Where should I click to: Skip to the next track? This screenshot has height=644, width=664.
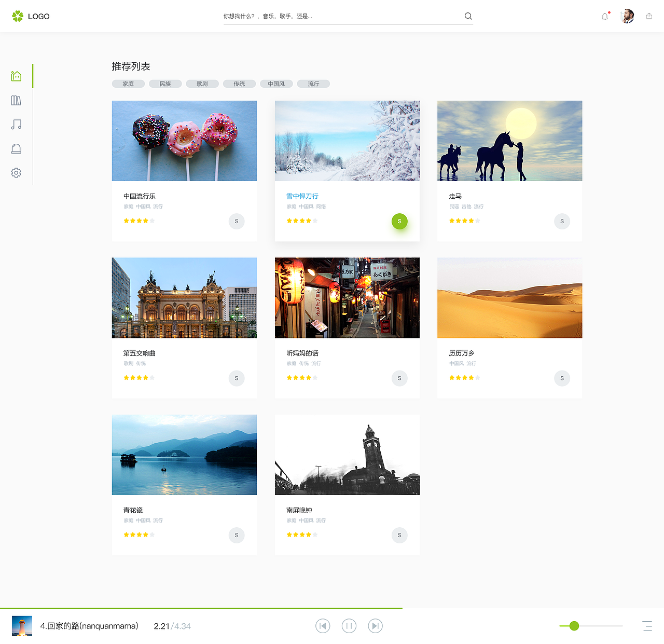375,626
